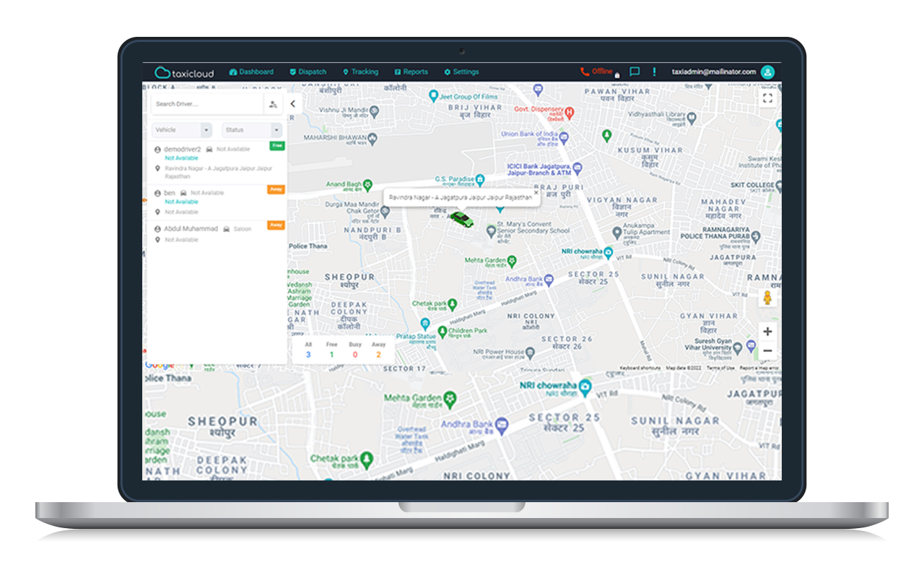Click the Away badge on Abdul Muhammad's row
The width and height of the screenshot is (924, 578).
(x=276, y=225)
